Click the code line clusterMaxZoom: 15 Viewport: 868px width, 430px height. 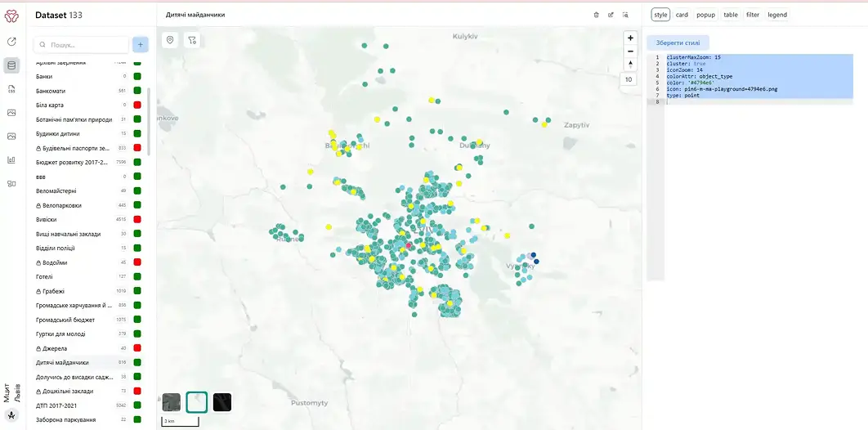(694, 57)
